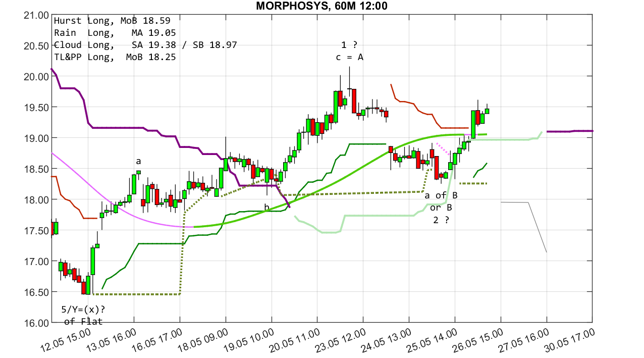
Task: Select the 'Hurst Long, MoB 18.59' legend line
Action: click(x=112, y=21)
